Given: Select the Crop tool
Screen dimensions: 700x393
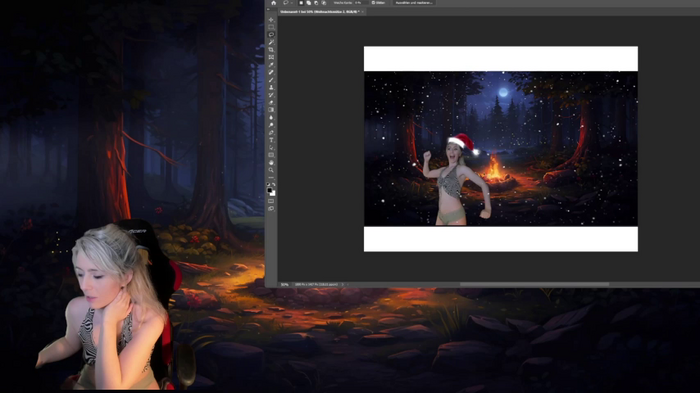Looking at the screenshot, I should [271, 50].
